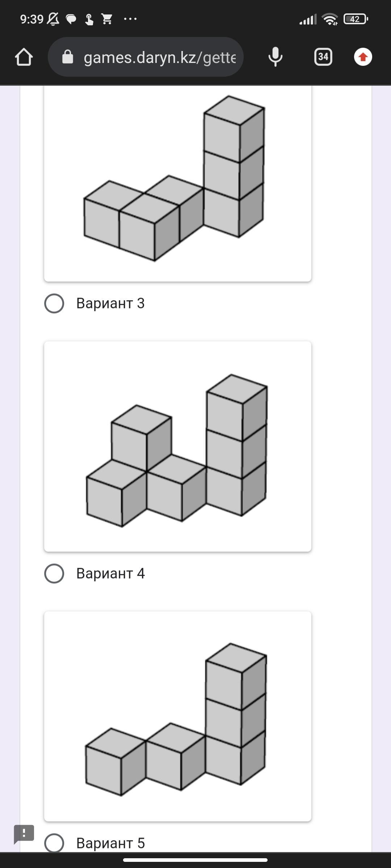Tap the Wi-Fi status icon

(330, 19)
